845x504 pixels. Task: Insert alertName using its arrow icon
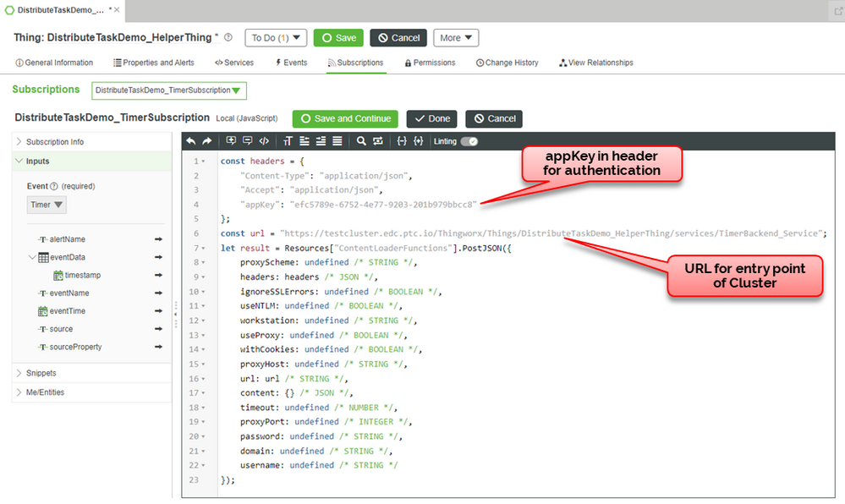(x=158, y=238)
